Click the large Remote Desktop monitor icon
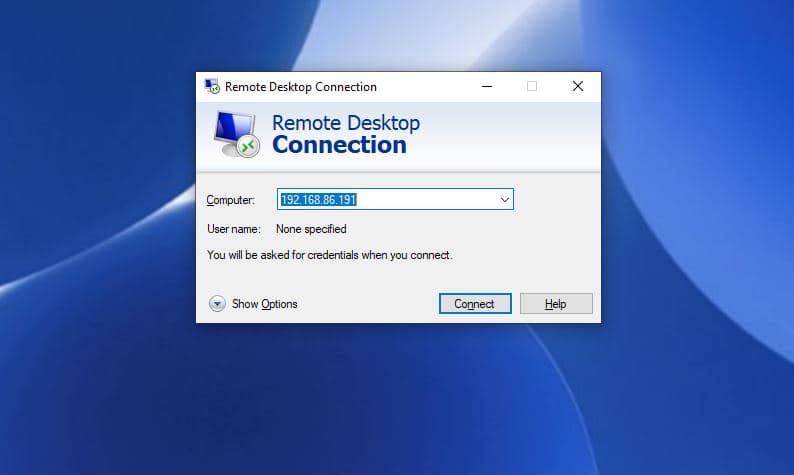 tap(236, 134)
